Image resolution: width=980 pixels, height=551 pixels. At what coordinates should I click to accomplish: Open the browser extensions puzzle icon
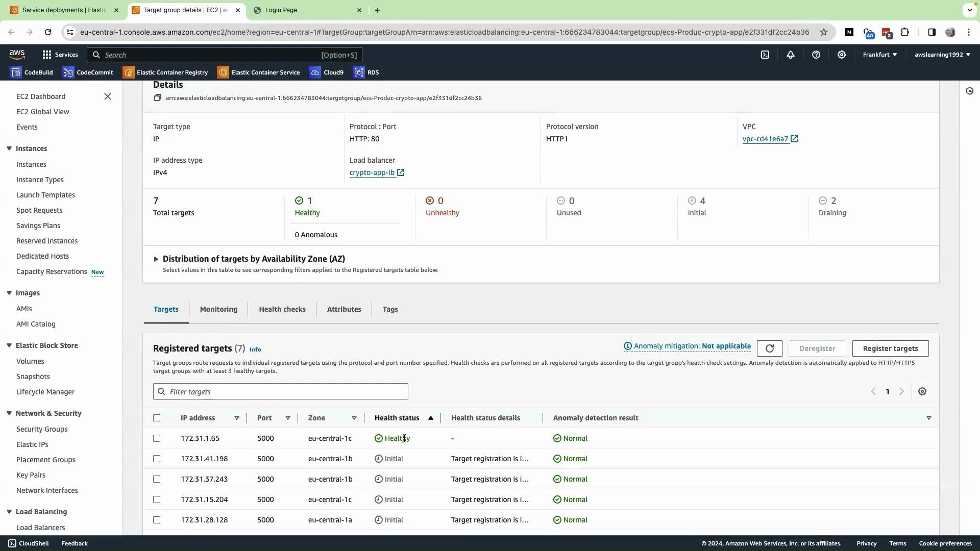(x=905, y=32)
